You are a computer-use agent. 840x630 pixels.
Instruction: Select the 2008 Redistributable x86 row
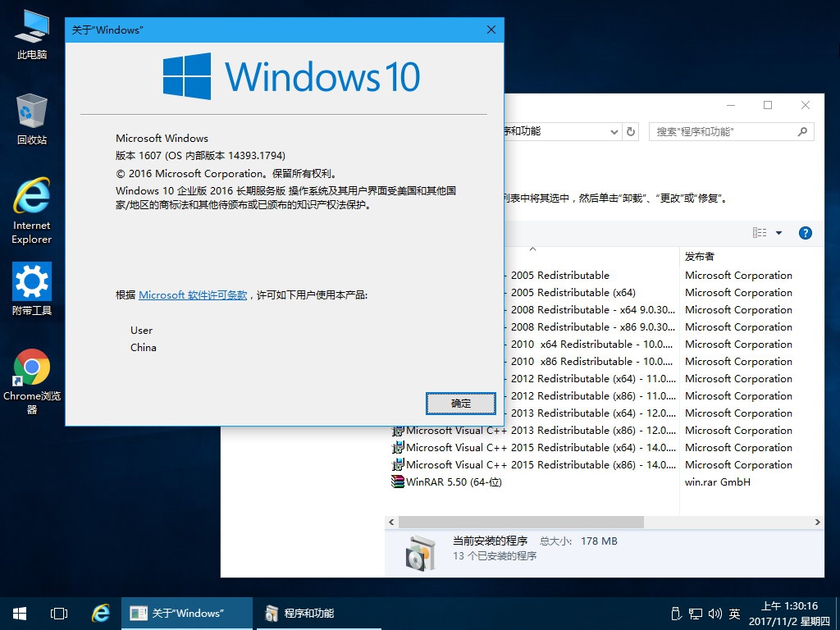591,327
